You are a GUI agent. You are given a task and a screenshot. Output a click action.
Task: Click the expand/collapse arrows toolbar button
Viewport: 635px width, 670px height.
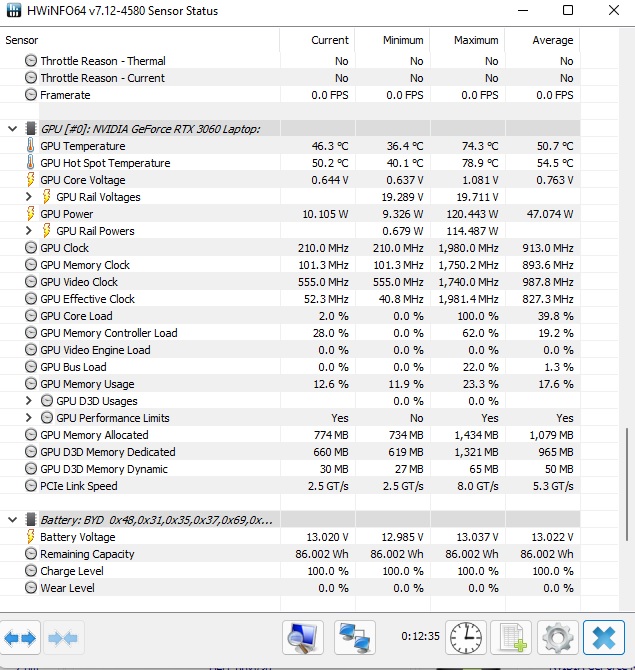[x=20, y=638]
